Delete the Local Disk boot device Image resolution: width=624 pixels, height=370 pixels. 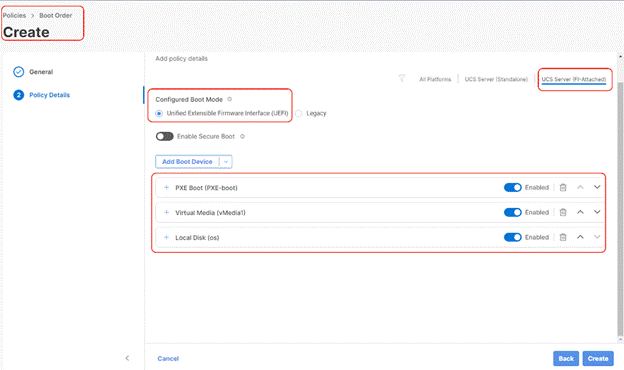point(563,238)
